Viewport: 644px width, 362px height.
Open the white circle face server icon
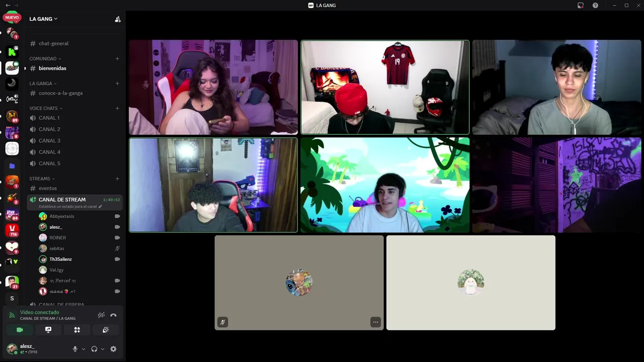[12, 149]
